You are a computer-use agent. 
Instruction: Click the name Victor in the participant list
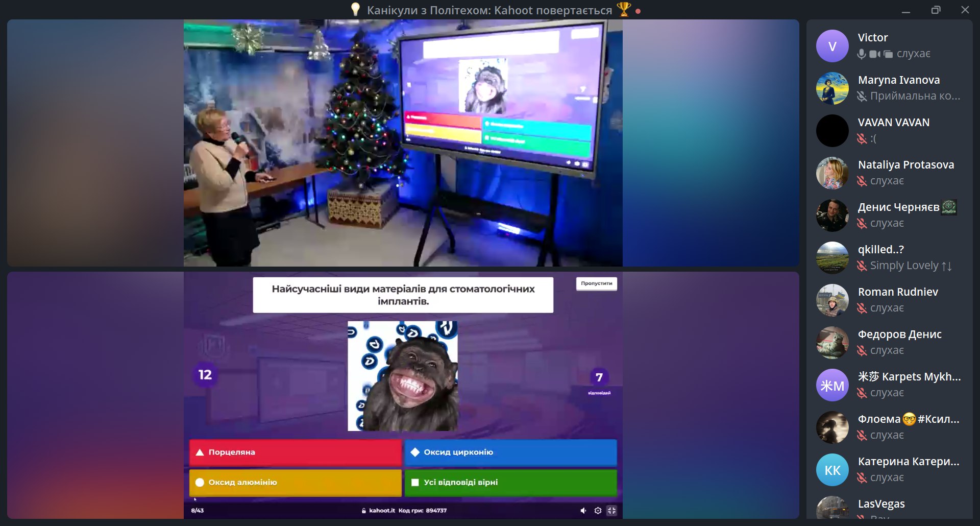click(x=873, y=38)
